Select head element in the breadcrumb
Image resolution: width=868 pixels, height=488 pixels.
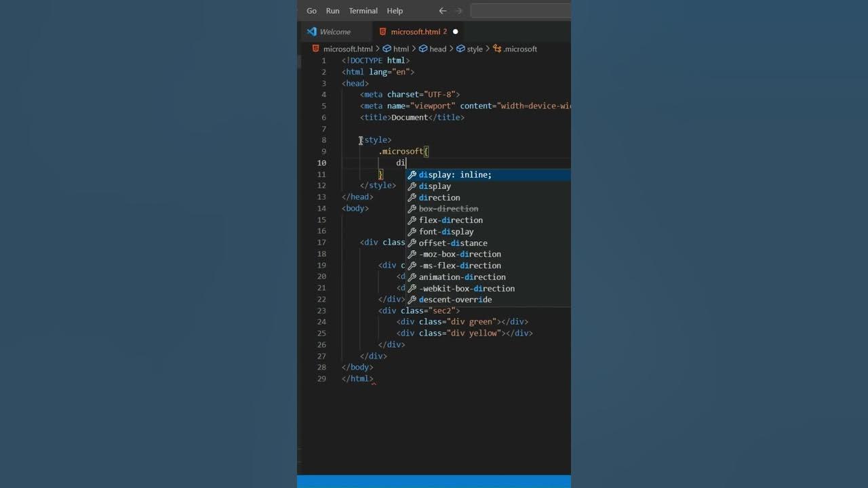pos(437,49)
